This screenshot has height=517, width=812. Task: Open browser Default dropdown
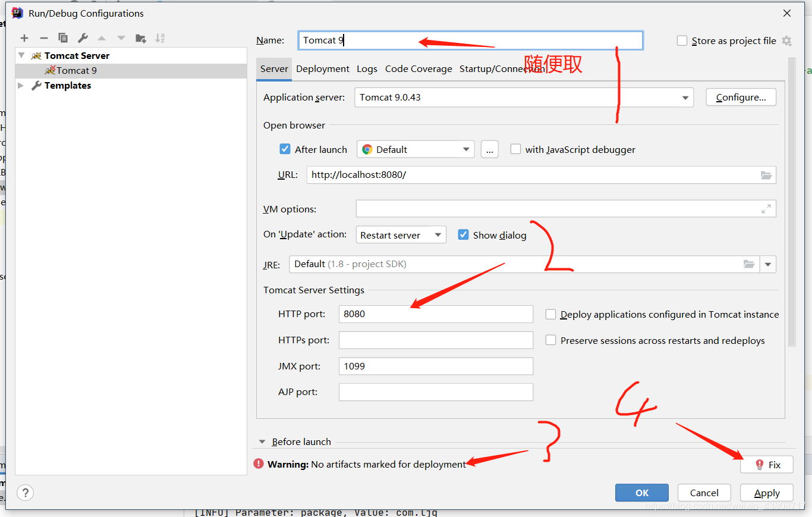click(x=416, y=149)
